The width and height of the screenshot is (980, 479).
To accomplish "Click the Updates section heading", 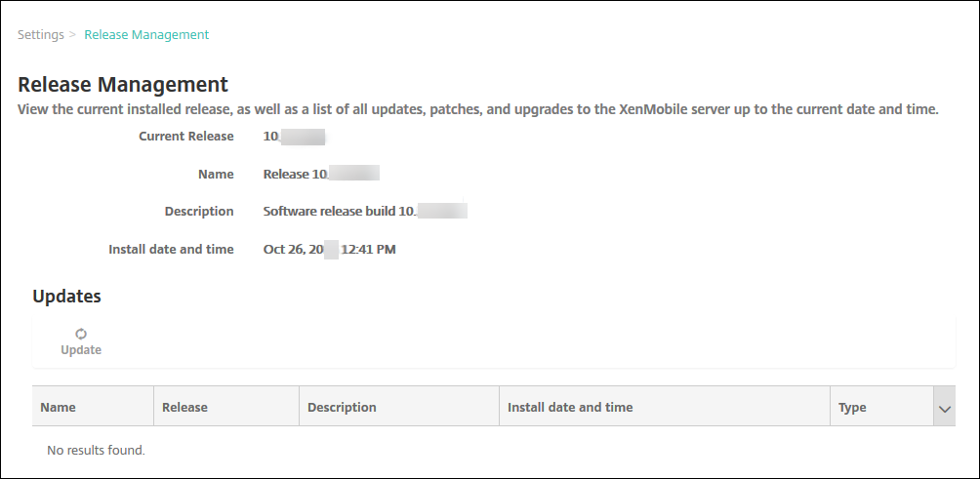I will click(x=67, y=296).
